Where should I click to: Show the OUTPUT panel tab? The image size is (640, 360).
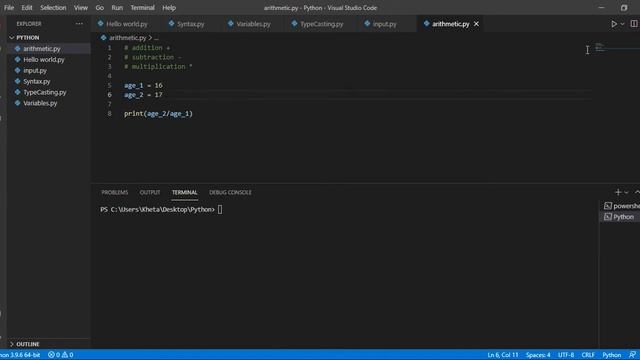coord(150,192)
